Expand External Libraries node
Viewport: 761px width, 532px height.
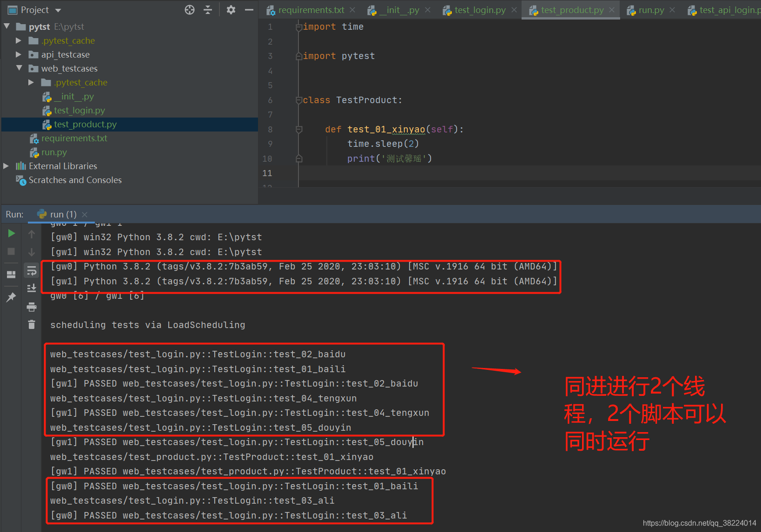[x=6, y=166]
